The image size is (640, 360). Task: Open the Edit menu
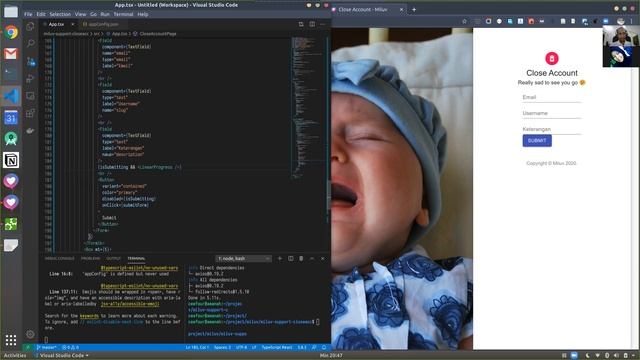click(41, 14)
